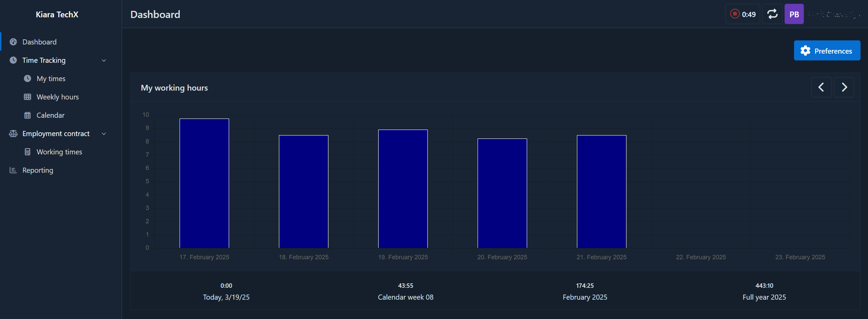The image size is (868, 319).
Task: Stop the running time recording timer
Action: coord(735,14)
